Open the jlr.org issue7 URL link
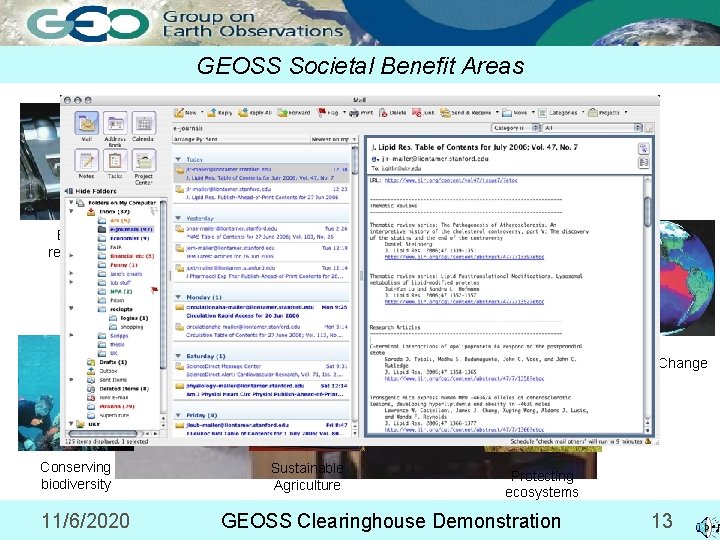Viewport: 720px width, 540px height. point(451,180)
